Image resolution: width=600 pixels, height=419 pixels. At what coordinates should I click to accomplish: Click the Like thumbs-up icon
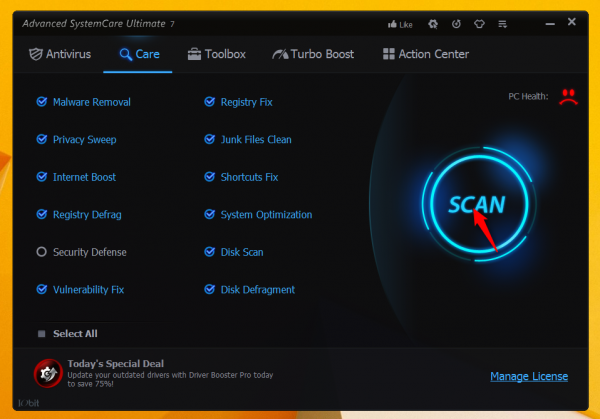coord(392,24)
